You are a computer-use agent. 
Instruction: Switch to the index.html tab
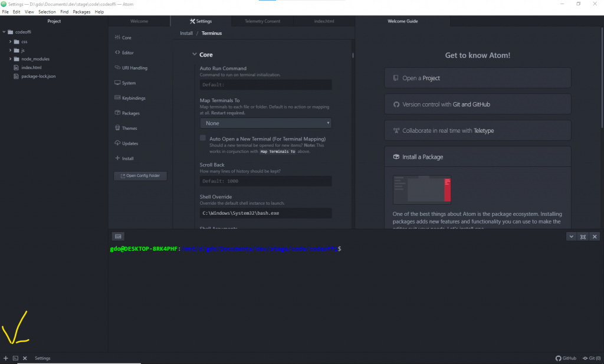(324, 21)
